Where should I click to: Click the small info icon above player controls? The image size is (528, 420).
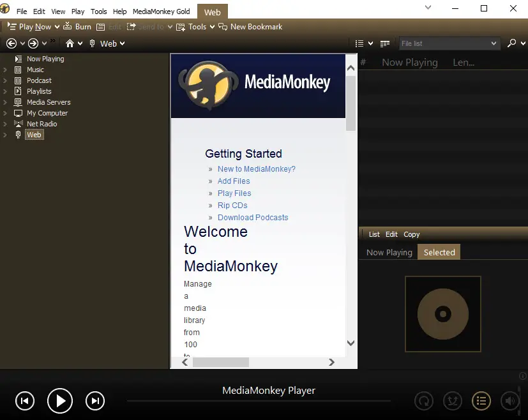pos(523,376)
